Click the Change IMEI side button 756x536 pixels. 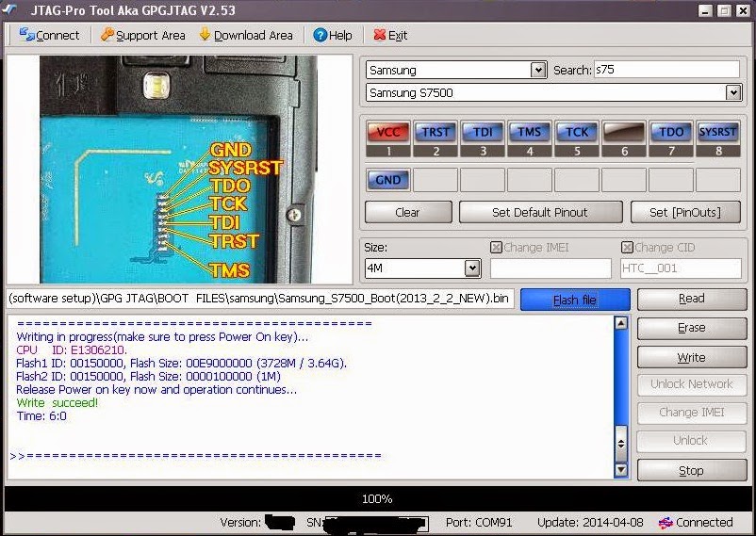click(692, 413)
